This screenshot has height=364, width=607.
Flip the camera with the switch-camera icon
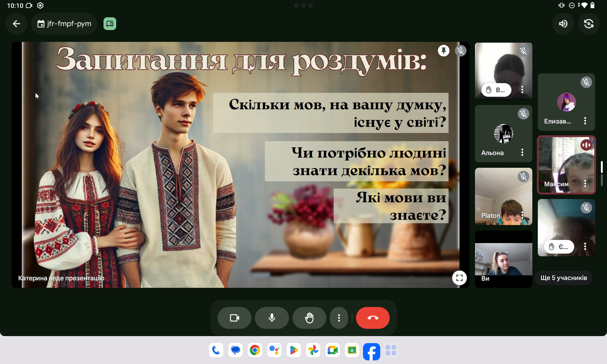[x=588, y=24]
